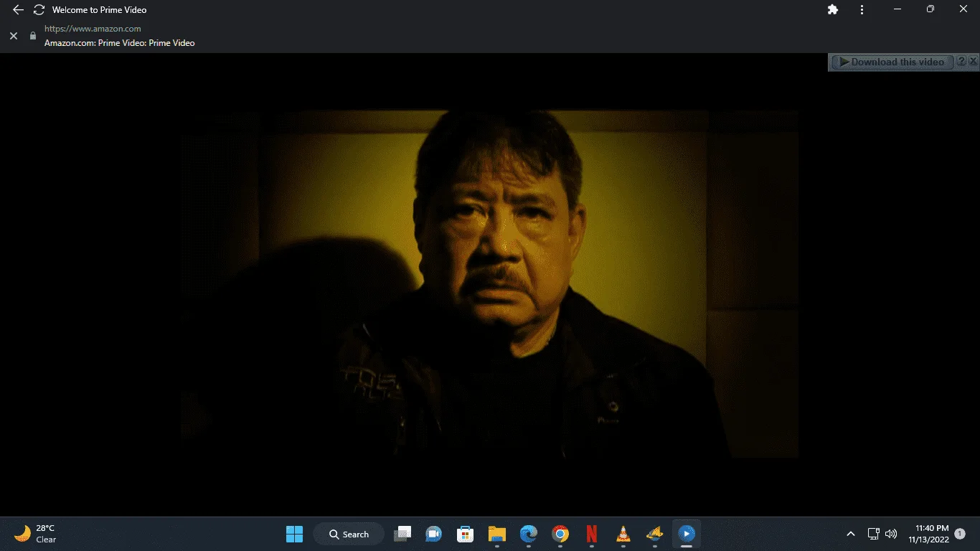This screenshot has height=551, width=980.
Task: Dismiss the Download this video bar
Action: tap(973, 62)
